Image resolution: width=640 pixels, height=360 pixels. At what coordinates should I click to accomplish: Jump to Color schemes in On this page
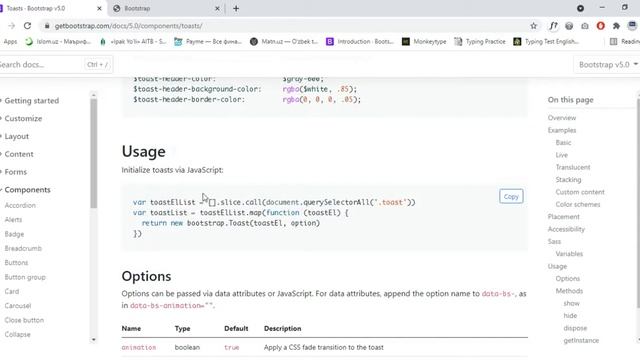tap(578, 204)
